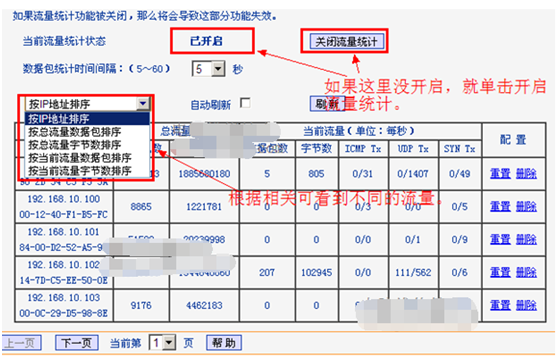The width and height of the screenshot is (558, 360).
Task: Click 重置 link for 192.168.10.100
Action: [500, 206]
